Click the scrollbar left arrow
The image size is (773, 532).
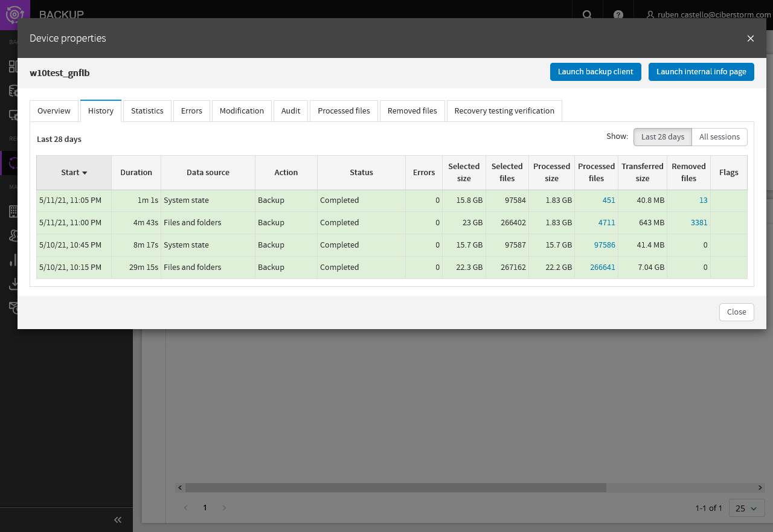pos(180,487)
